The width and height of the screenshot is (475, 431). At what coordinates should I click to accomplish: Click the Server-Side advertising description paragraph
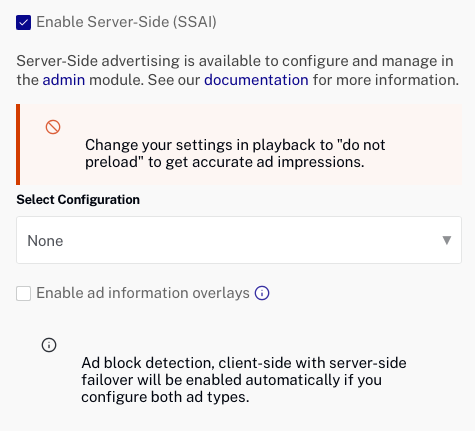point(238,70)
